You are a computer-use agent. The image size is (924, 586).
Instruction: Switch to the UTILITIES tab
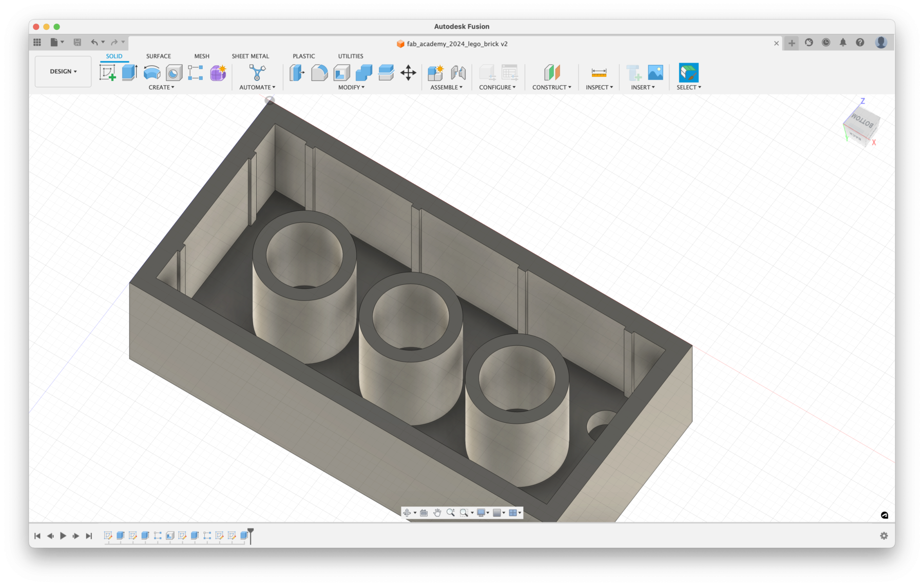pyautogui.click(x=351, y=56)
